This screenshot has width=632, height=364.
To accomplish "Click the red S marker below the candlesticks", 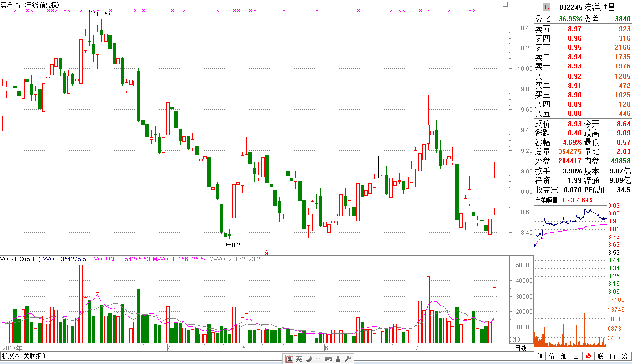I will pos(267,253).
